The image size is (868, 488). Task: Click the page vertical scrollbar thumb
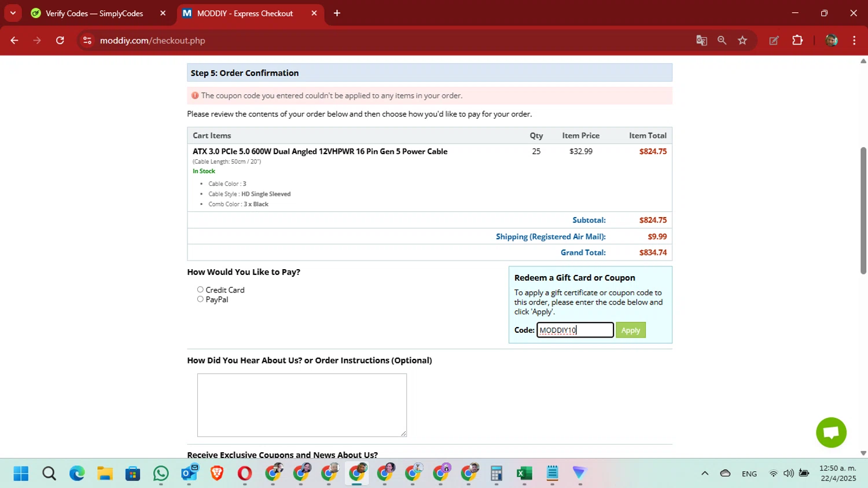tap(863, 211)
